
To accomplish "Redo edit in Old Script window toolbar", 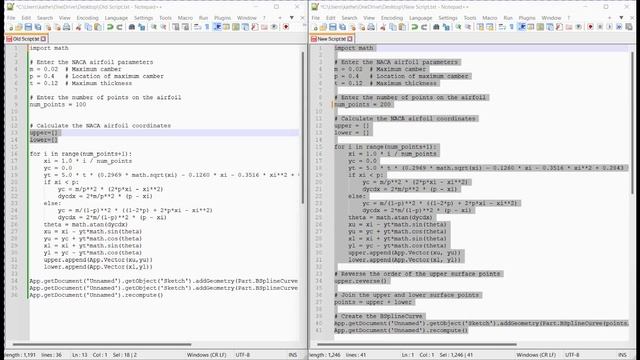I will point(119,27).
